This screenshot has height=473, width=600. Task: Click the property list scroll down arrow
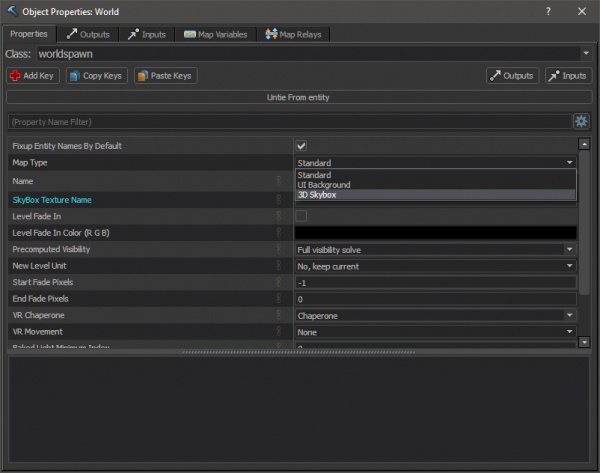pos(584,342)
